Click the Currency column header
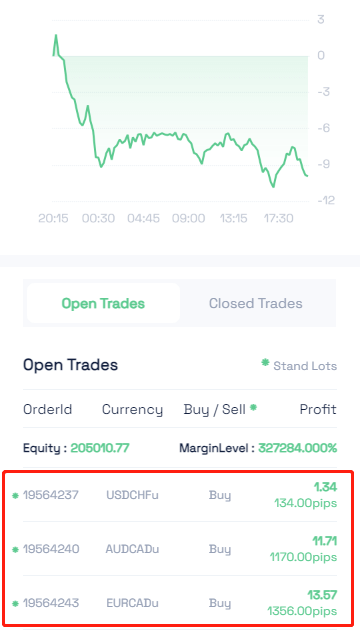 (132, 410)
